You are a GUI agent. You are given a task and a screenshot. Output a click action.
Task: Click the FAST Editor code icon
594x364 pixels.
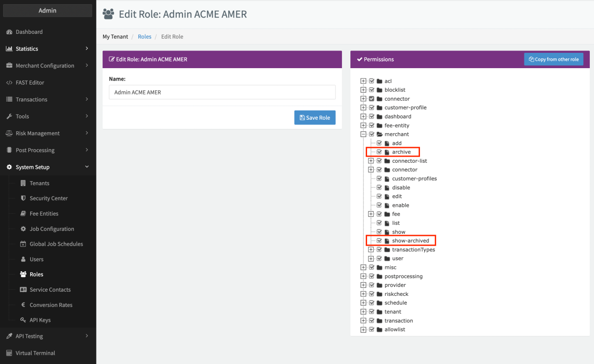click(9, 83)
